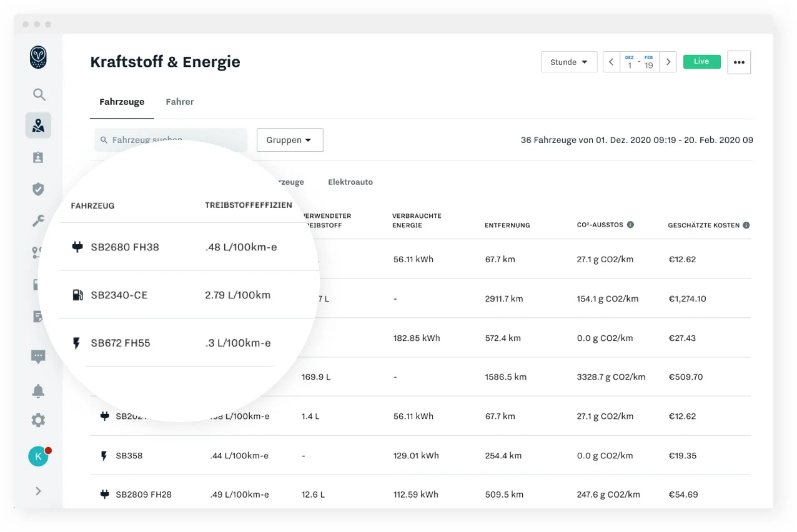797x532 pixels.
Task: Open the shield safety sidebar icon
Action: click(38, 189)
